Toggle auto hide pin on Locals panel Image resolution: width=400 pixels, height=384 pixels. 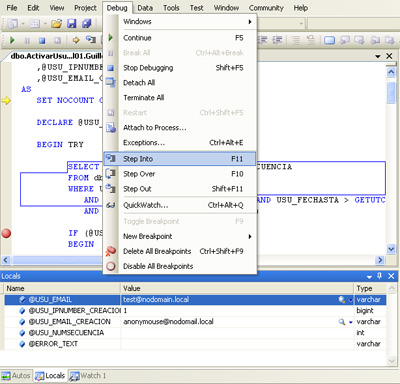point(380,276)
